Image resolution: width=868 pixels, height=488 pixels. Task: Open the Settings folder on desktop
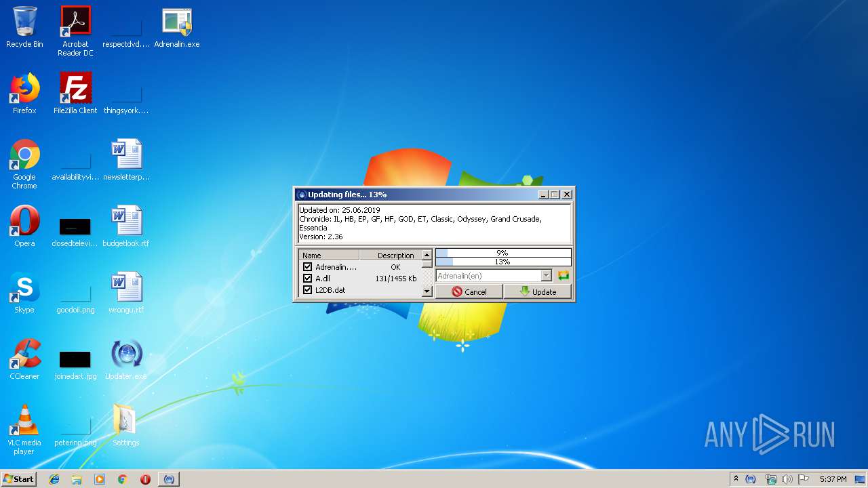click(126, 426)
